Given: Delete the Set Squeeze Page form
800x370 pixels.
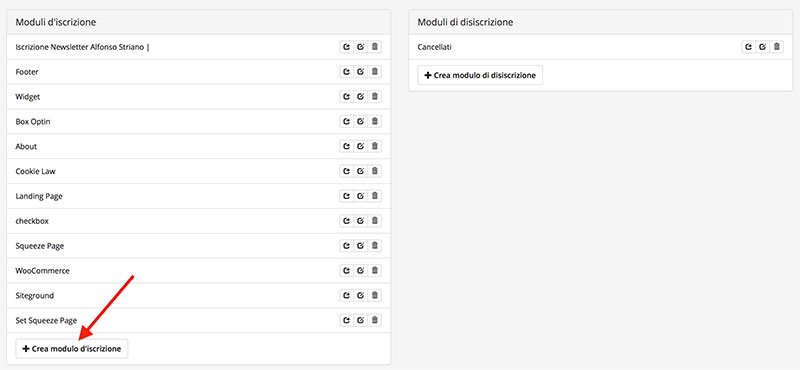Looking at the screenshot, I should point(374,320).
